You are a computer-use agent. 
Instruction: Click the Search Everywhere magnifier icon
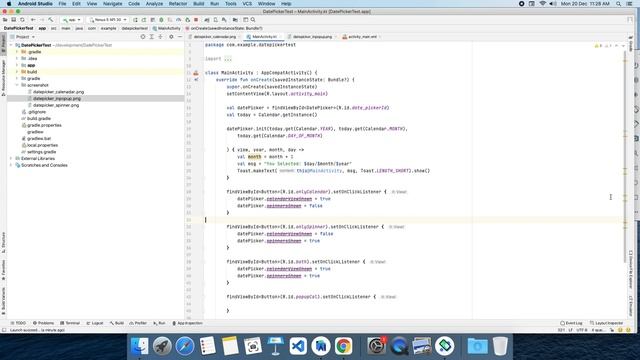(x=253, y=20)
